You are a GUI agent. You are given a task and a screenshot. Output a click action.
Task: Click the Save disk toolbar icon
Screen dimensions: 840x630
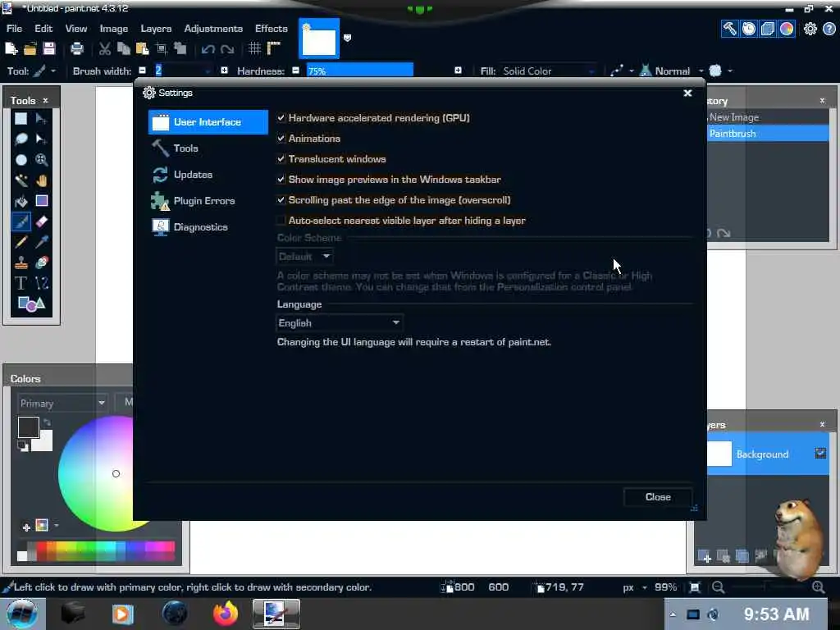click(48, 48)
